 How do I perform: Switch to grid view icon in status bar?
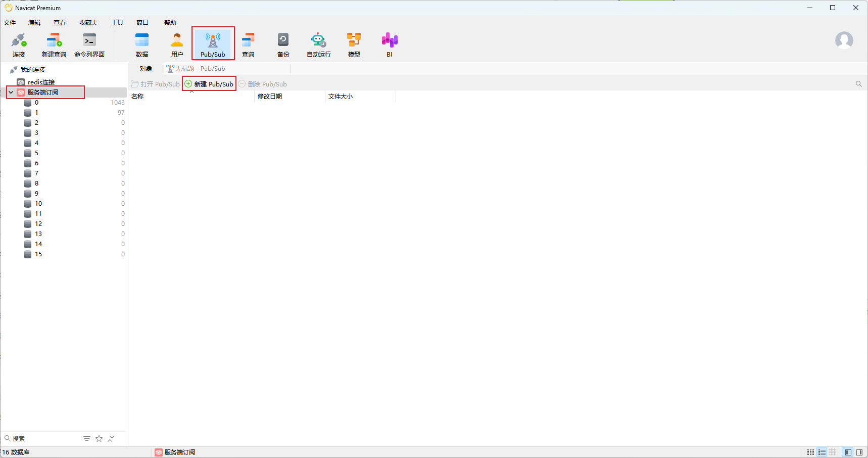[x=810, y=452]
